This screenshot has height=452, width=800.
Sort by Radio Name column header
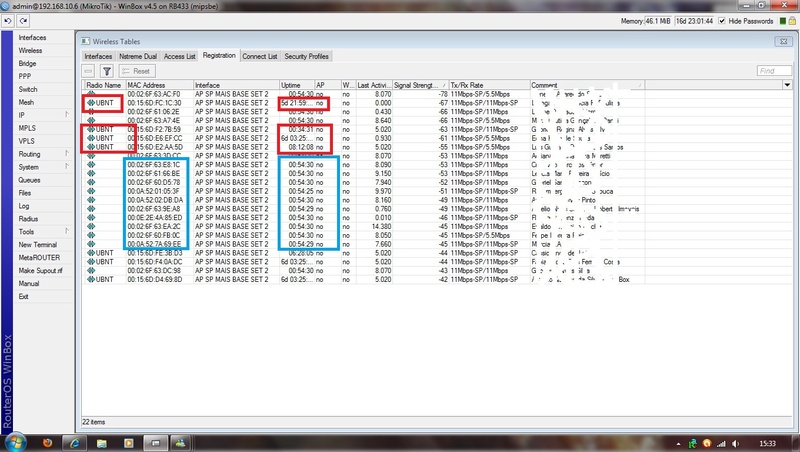pyautogui.click(x=104, y=85)
